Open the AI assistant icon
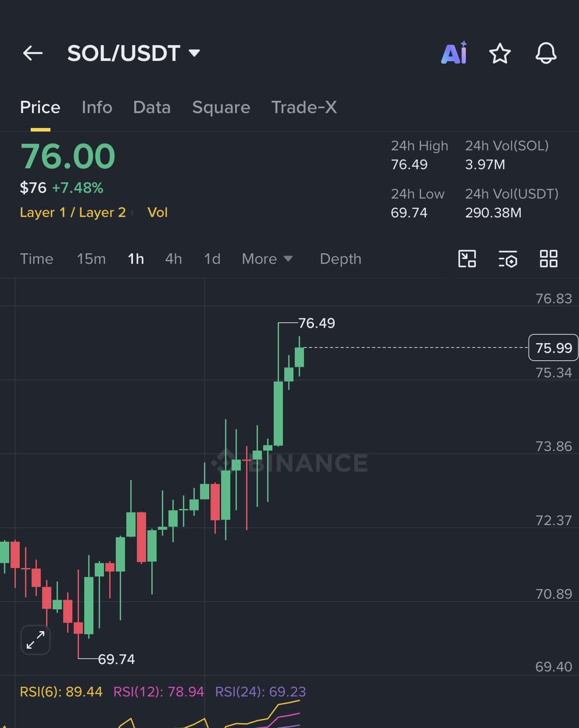The height and width of the screenshot is (728, 579). coord(454,53)
